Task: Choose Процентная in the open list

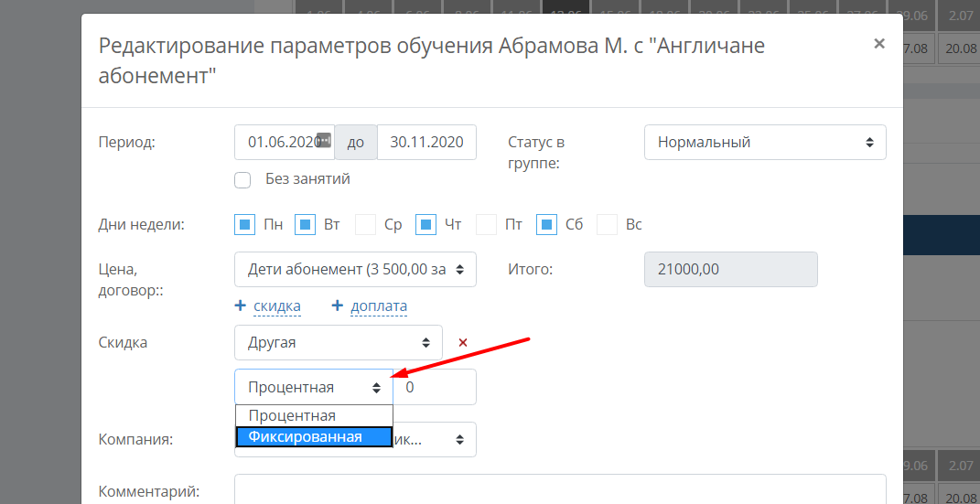Action: tap(314, 415)
